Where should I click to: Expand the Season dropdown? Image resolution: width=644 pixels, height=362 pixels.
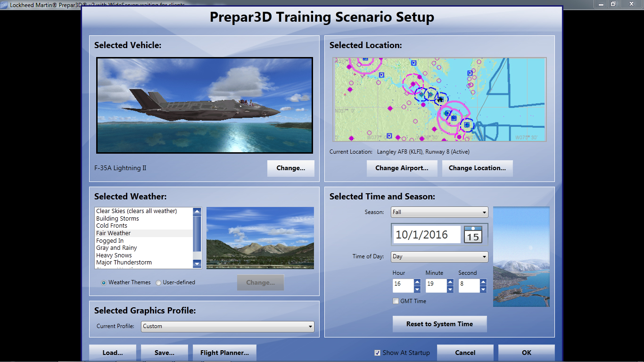tap(439, 212)
